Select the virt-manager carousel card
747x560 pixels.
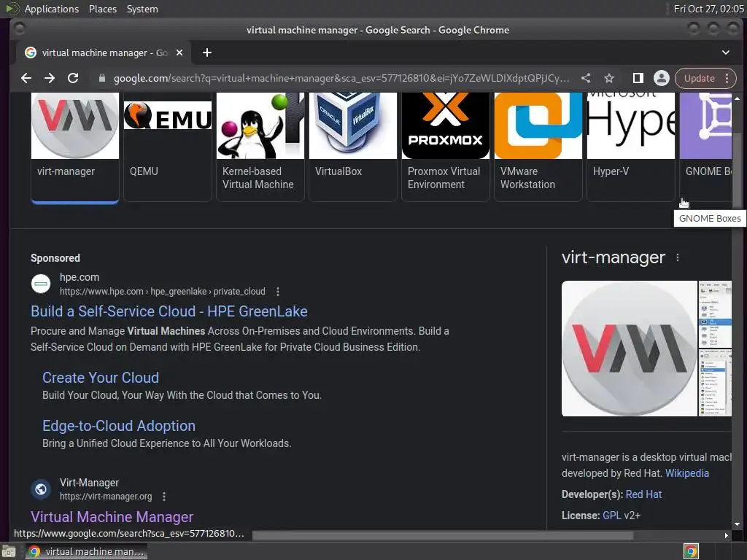(75, 147)
